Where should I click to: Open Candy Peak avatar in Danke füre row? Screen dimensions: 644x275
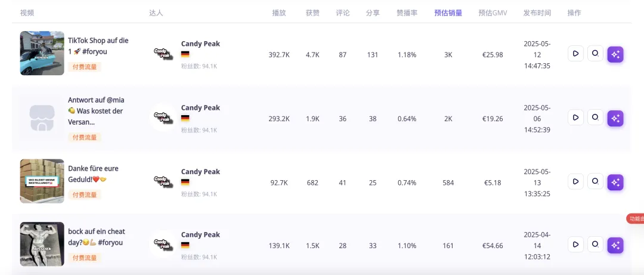click(163, 181)
